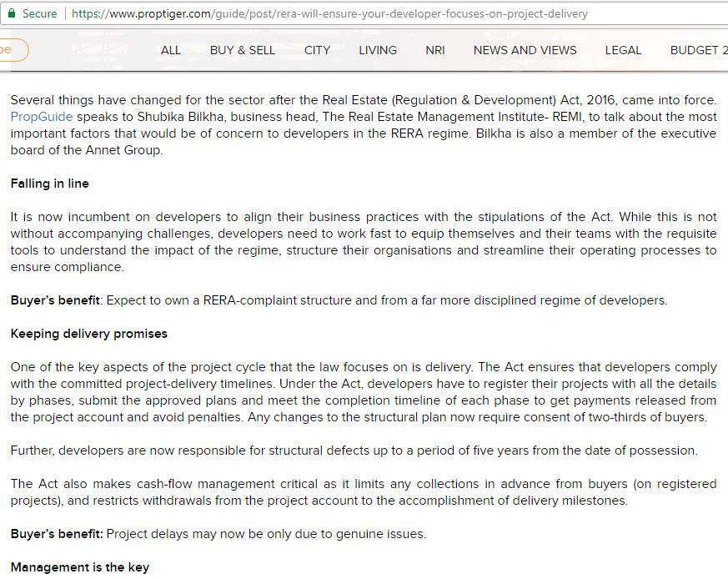Click the sentence about five-year structural defects
The width and height of the screenshot is (728, 579).
pos(354,451)
